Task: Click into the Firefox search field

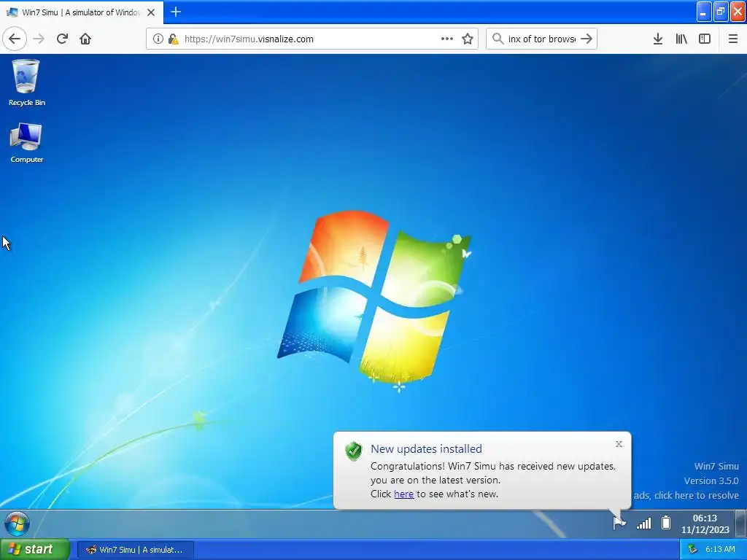Action: point(542,39)
